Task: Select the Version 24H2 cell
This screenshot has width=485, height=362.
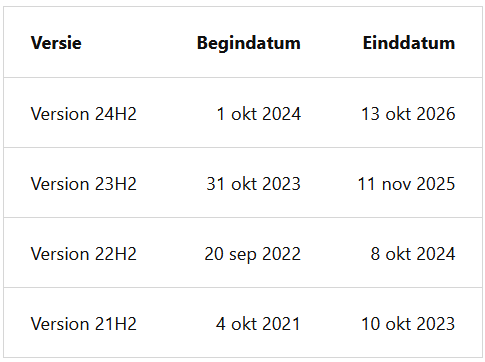Action: pos(84,114)
